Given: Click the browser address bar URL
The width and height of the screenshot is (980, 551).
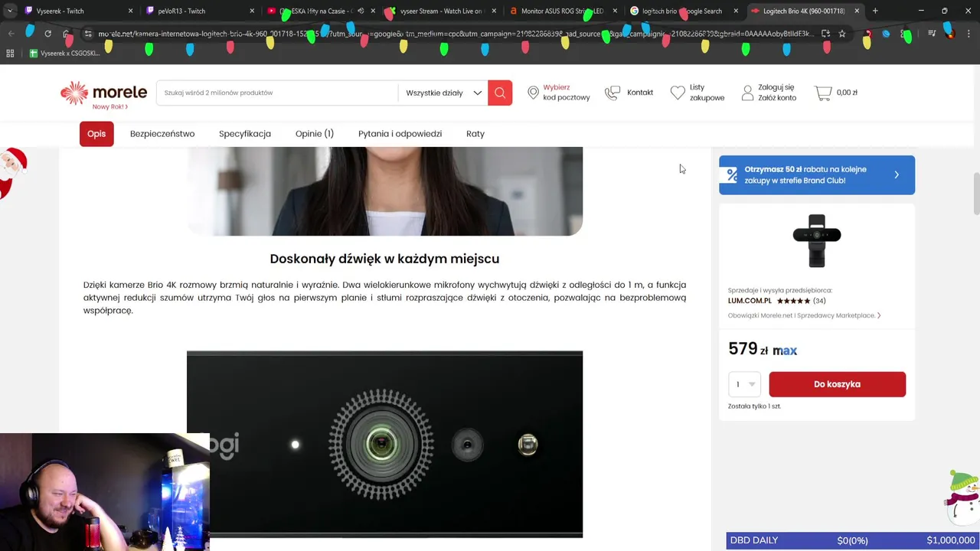Looking at the screenshot, I should point(452,34).
